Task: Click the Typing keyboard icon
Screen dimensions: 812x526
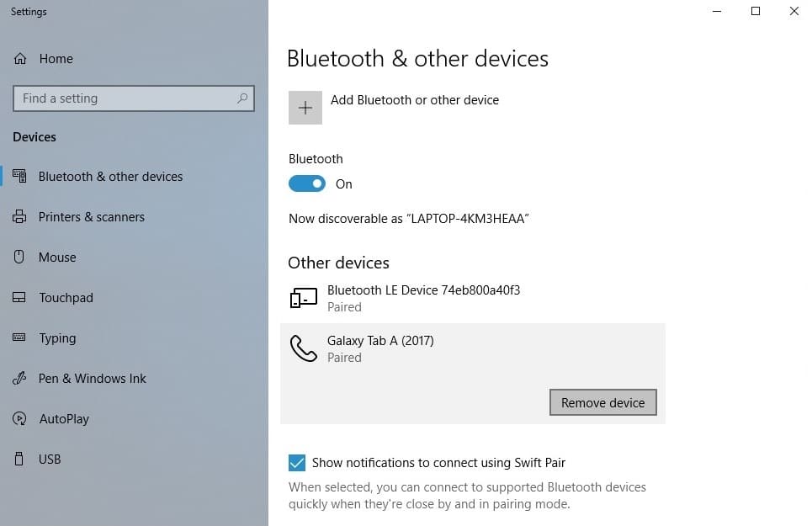Action: (x=19, y=338)
